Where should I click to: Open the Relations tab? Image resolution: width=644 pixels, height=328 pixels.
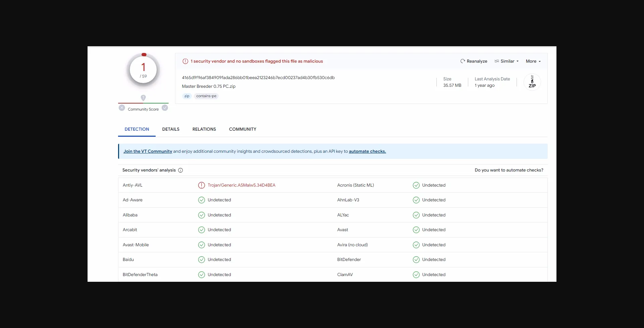click(x=204, y=129)
